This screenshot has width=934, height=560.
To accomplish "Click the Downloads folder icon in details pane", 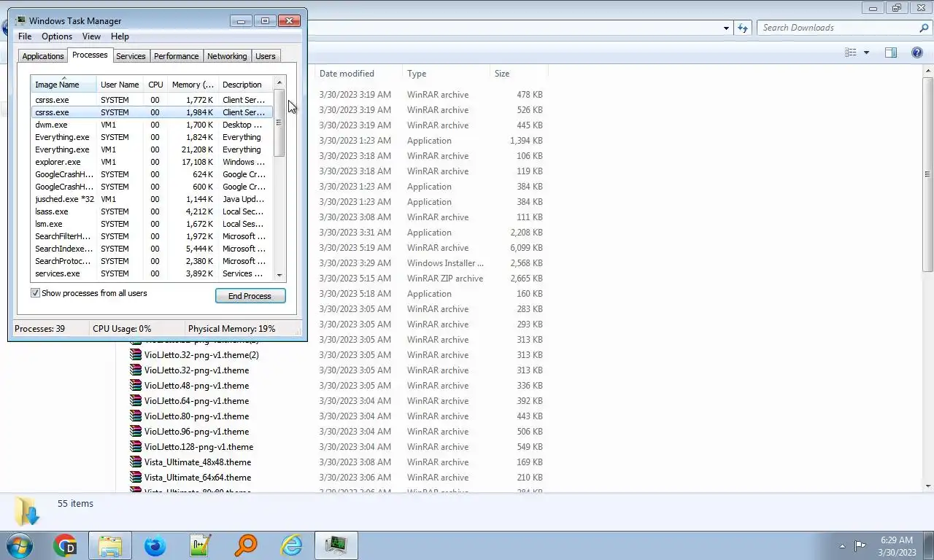I will click(27, 511).
